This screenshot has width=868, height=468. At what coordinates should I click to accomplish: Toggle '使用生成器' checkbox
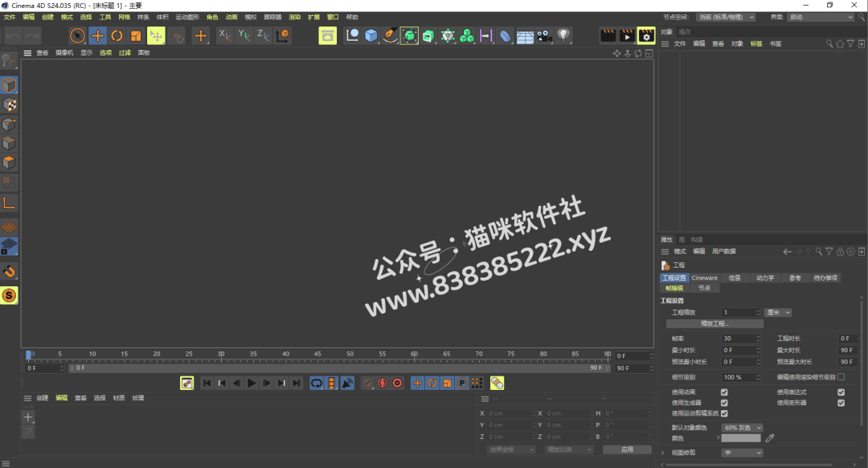point(724,403)
